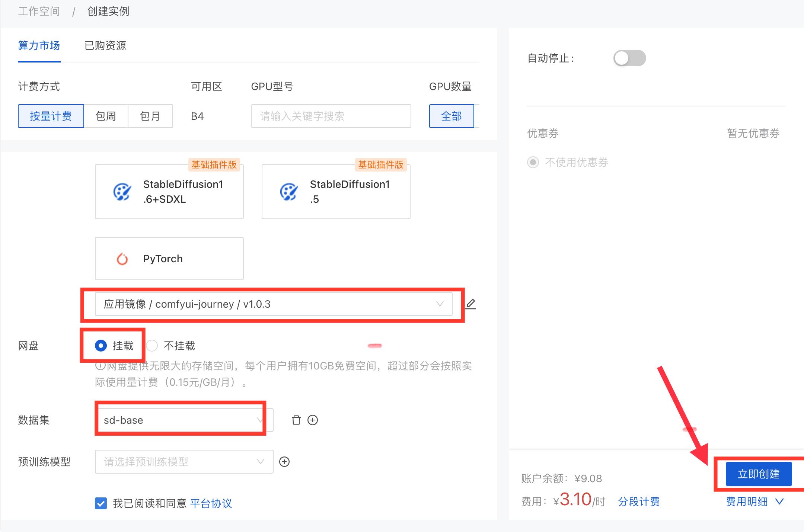Click the info icon in network disk note
804x532 pixels.
tap(100, 366)
